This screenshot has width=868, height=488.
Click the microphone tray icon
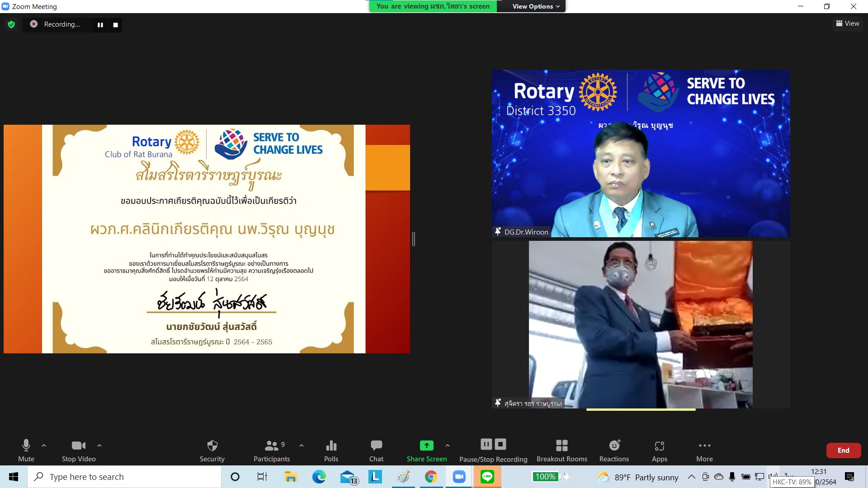point(732,477)
